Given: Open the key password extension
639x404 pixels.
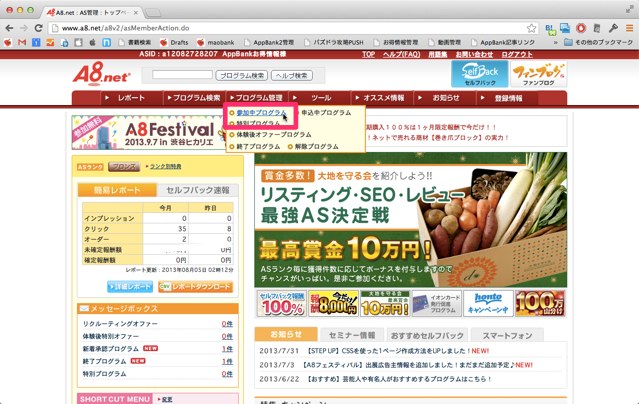Looking at the screenshot, I should pyautogui.click(x=613, y=28).
